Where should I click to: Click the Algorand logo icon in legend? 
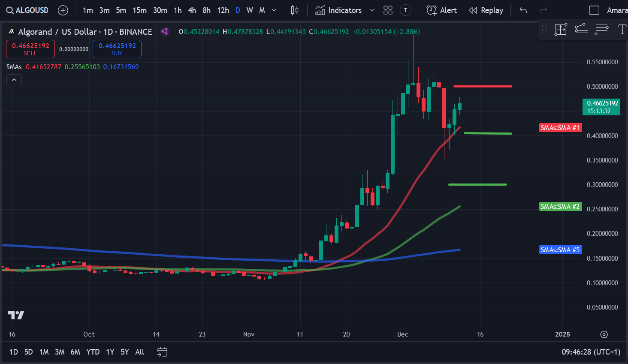point(12,31)
